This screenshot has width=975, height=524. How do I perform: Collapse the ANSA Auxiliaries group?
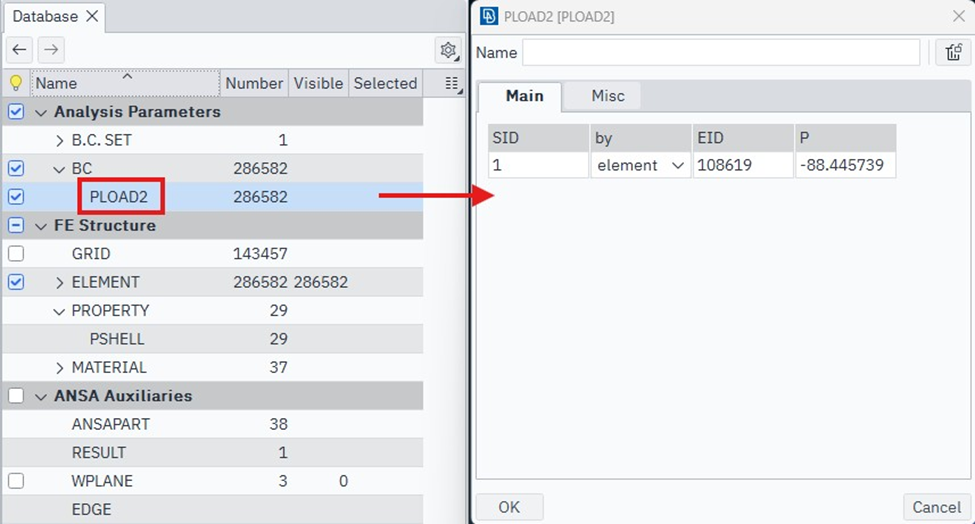pos(41,397)
